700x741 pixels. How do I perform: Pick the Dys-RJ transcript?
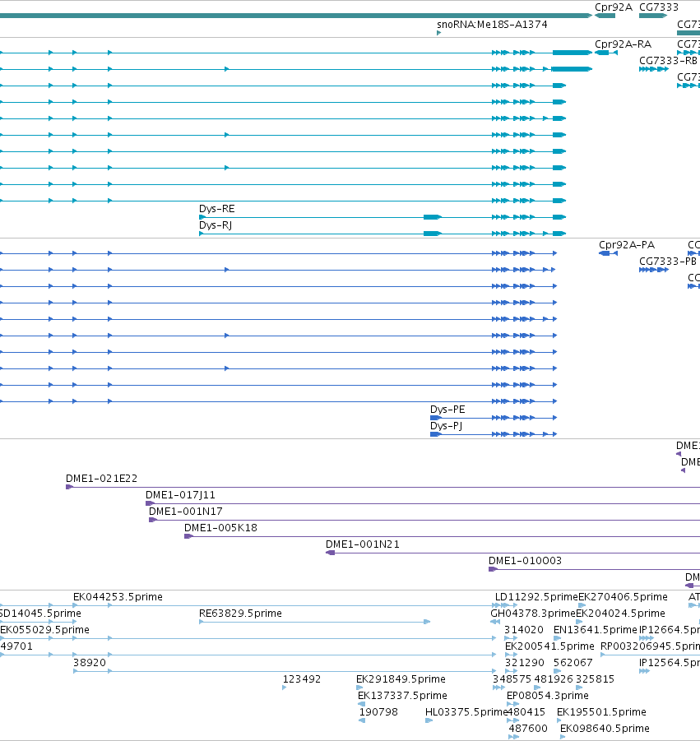click(x=382, y=234)
